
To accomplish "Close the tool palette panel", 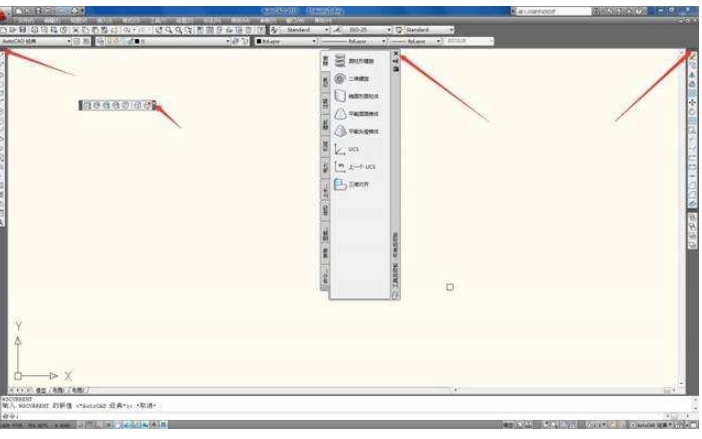I will tap(395, 53).
